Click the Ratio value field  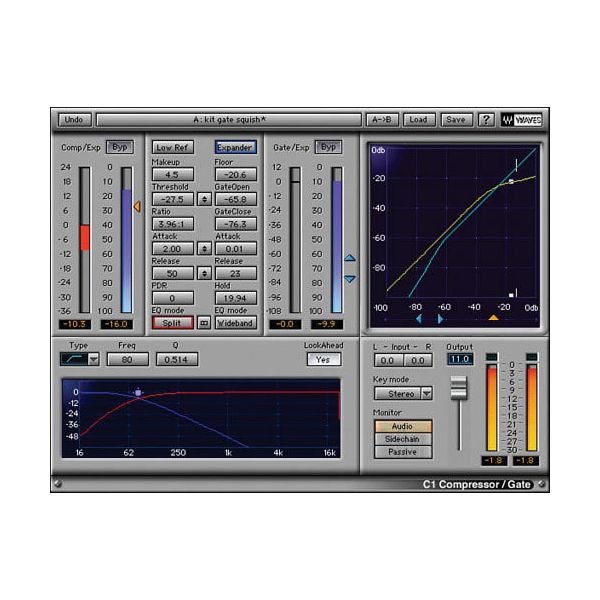(x=171, y=224)
